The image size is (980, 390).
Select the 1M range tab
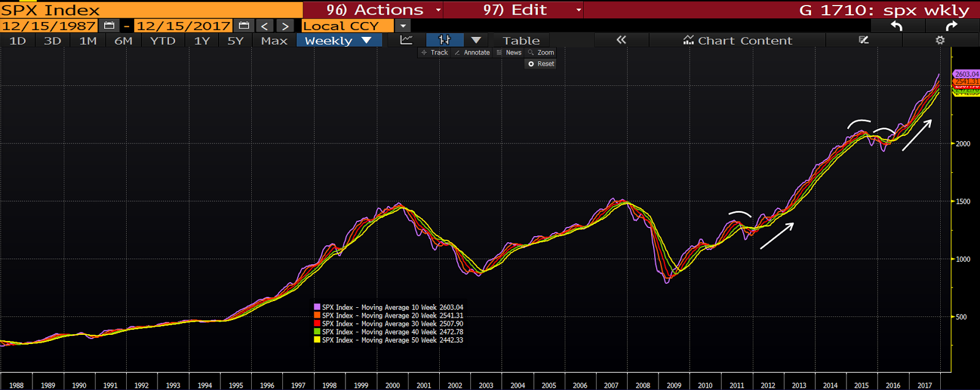[x=88, y=40]
